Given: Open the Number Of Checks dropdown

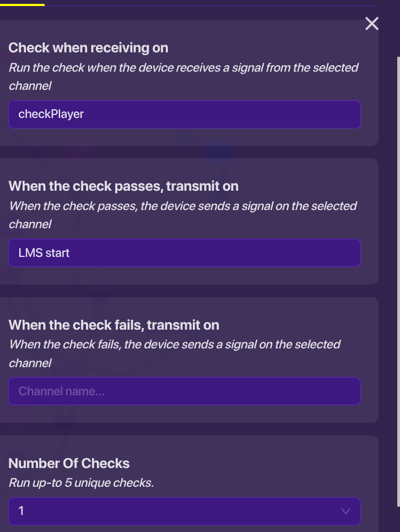Looking at the screenshot, I should point(185,511).
